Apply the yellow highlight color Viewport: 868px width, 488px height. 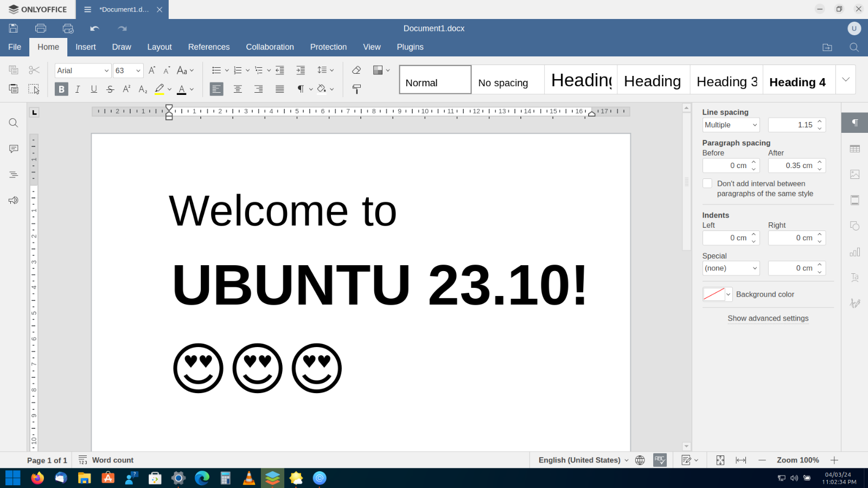pos(159,89)
